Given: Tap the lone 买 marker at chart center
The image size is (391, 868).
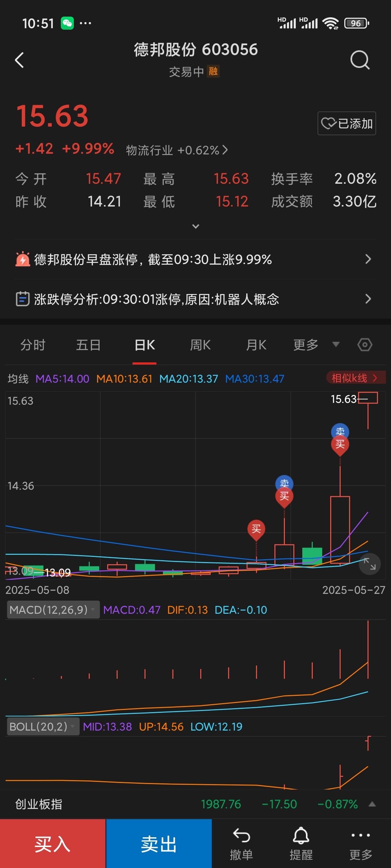Looking at the screenshot, I should 256,530.
